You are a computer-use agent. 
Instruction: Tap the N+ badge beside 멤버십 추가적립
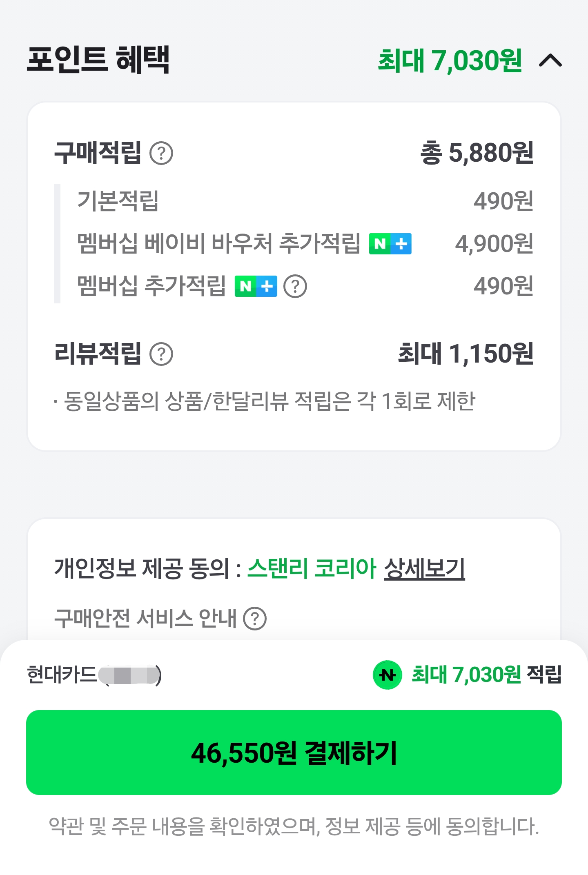256,286
